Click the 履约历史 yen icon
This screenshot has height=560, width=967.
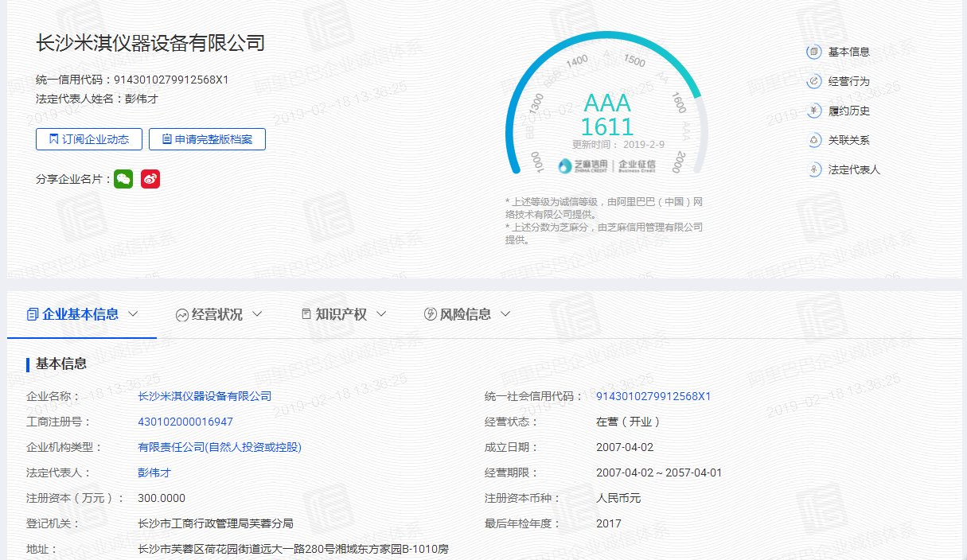tap(813, 111)
